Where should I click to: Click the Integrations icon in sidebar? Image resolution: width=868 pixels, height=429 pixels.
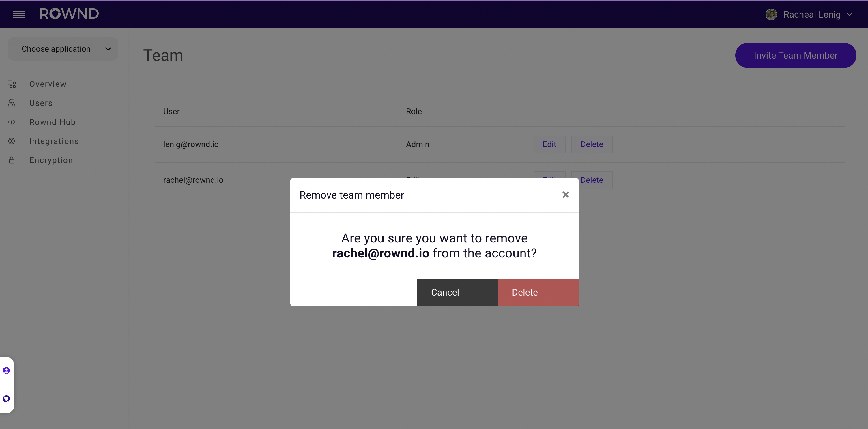12,141
